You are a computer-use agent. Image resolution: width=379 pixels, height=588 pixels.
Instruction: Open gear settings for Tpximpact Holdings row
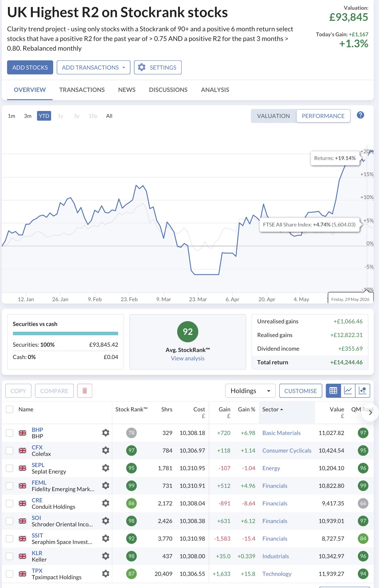(x=106, y=574)
